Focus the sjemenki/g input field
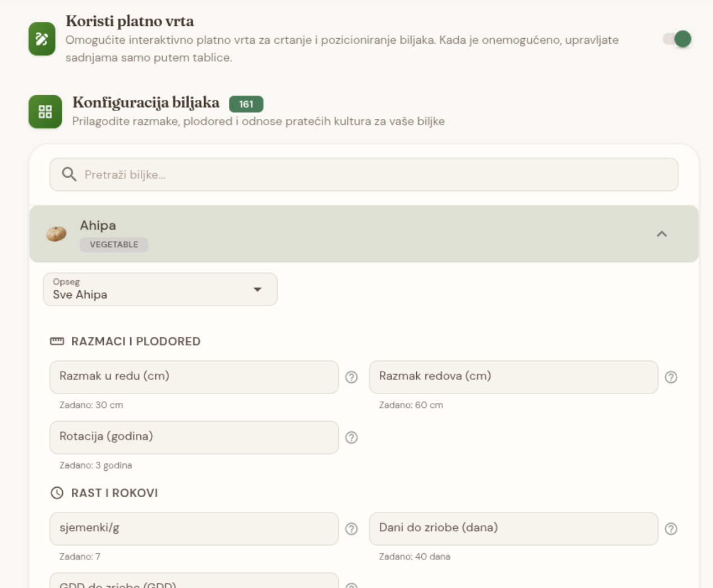 pos(194,529)
